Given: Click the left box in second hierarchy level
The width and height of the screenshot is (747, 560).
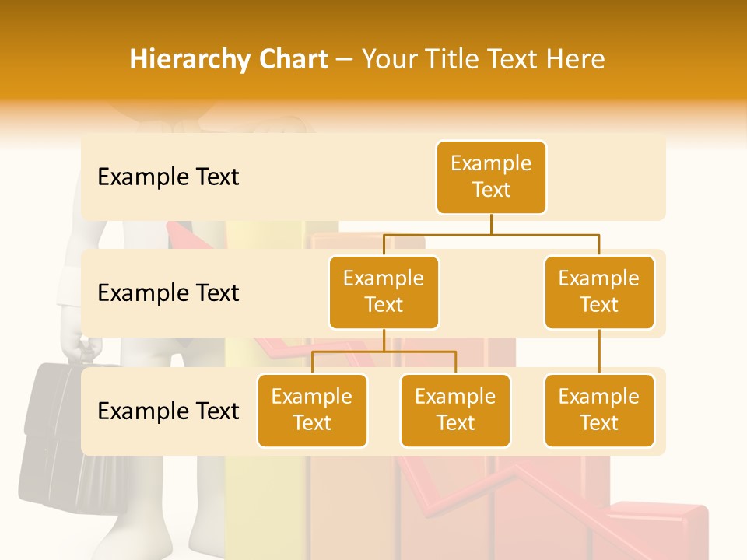Looking at the screenshot, I should (384, 292).
